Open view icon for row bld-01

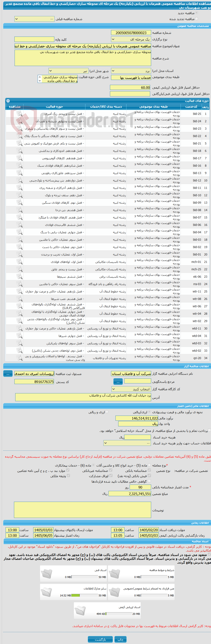point(19,254)
